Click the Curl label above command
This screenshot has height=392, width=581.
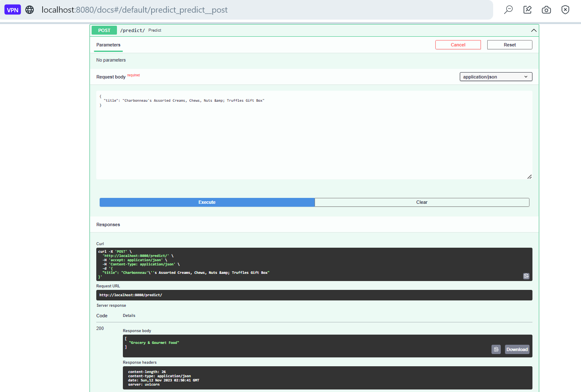tap(100, 244)
